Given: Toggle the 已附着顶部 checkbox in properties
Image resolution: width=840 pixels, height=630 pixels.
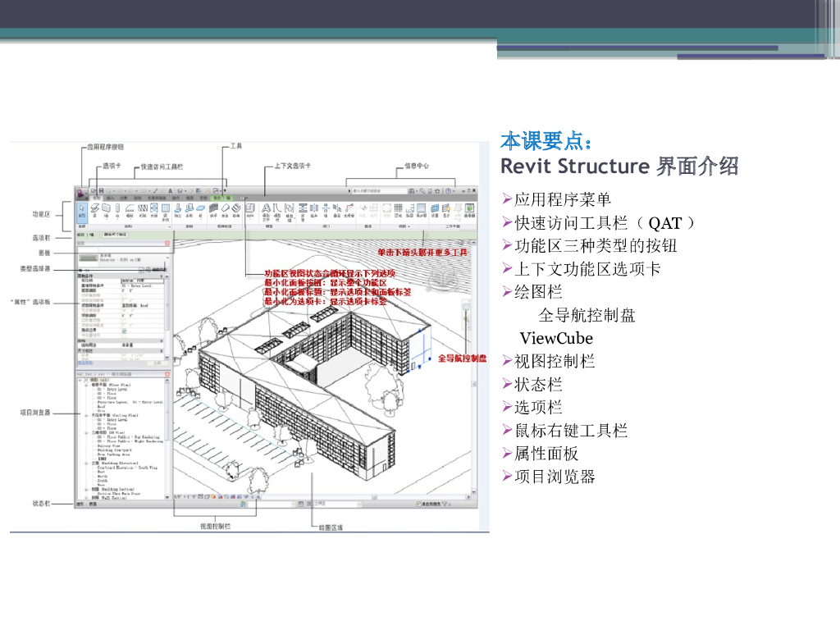Looking at the screenshot, I should (x=125, y=321).
